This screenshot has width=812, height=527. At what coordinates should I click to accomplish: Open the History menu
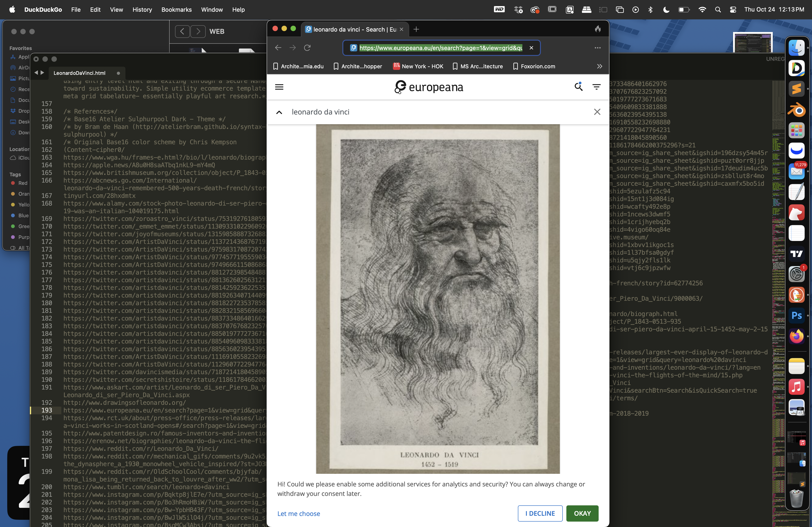coord(142,9)
